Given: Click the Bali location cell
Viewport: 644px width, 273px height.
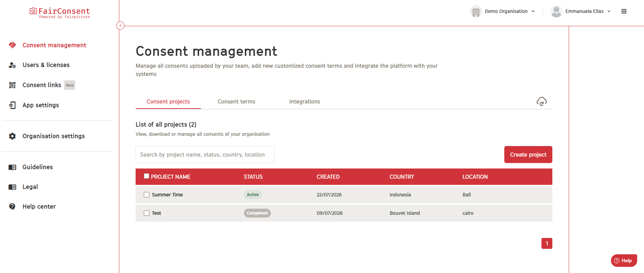Looking at the screenshot, I should (x=466, y=195).
